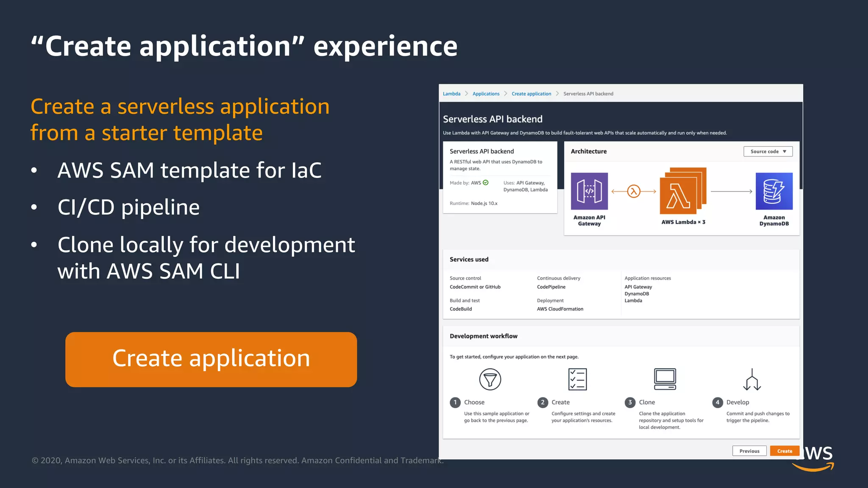Click the Amazon API Gateway architecture icon
Image resolution: width=868 pixels, height=488 pixels.
589,191
